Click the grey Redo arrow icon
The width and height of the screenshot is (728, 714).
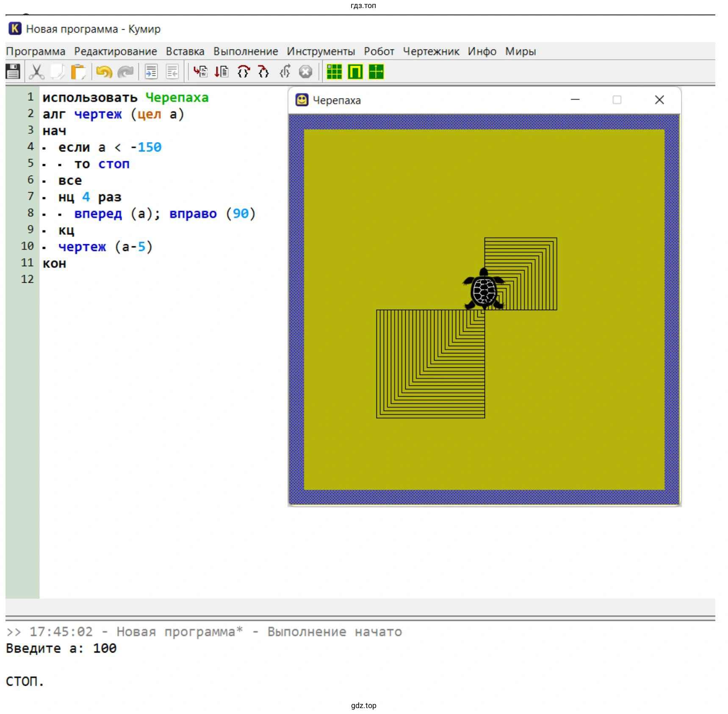pyautogui.click(x=125, y=72)
